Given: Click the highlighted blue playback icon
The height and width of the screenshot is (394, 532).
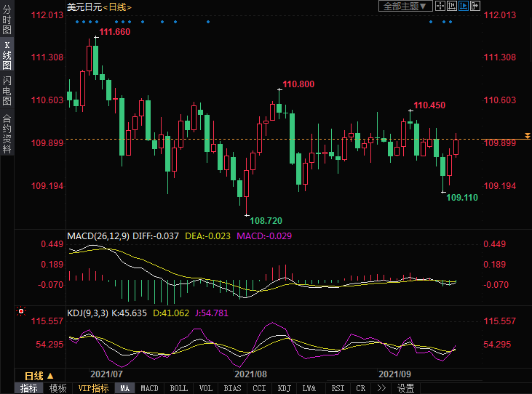Looking at the screenshot, I should click(x=466, y=6).
